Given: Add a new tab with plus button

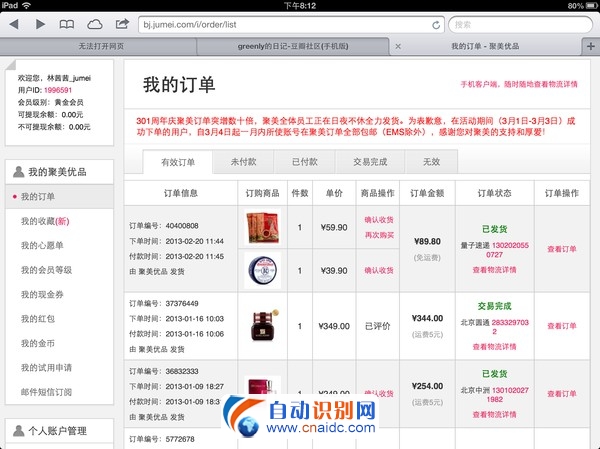Looking at the screenshot, I should click(590, 46).
